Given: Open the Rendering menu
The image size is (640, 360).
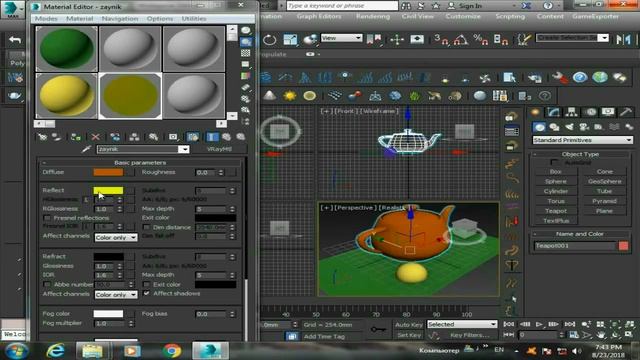Looking at the screenshot, I should 373,16.
